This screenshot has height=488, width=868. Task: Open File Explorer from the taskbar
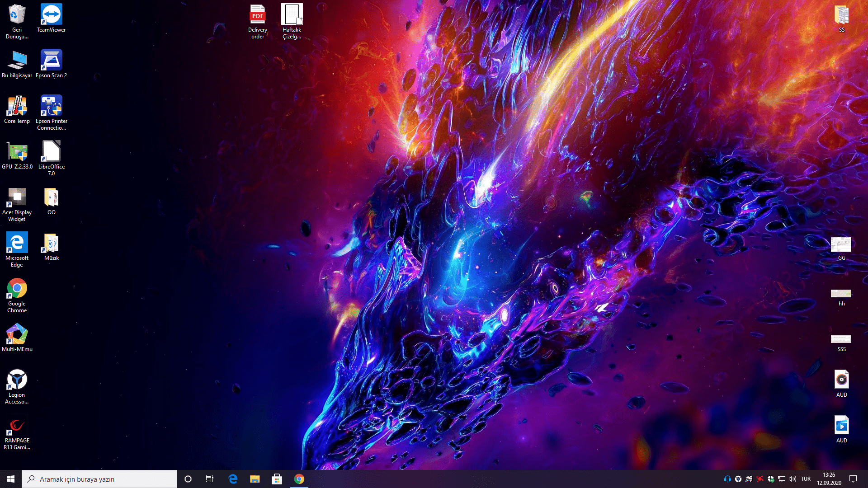(255, 479)
